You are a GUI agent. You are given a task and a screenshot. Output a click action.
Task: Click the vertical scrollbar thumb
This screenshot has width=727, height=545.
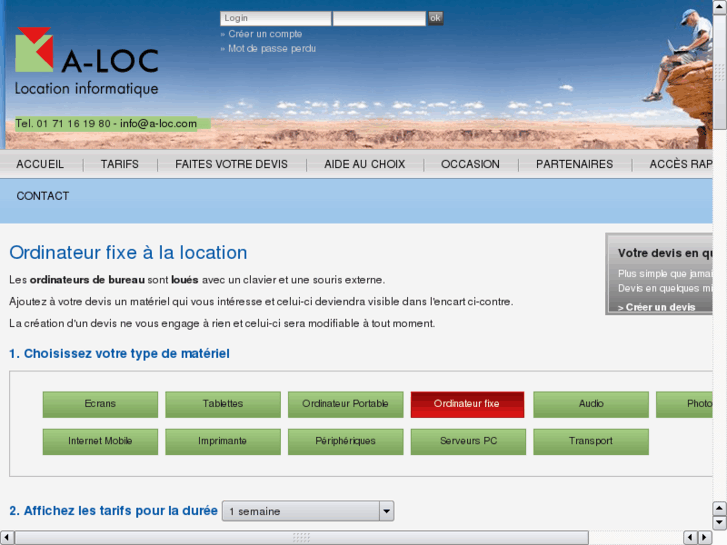720,73
